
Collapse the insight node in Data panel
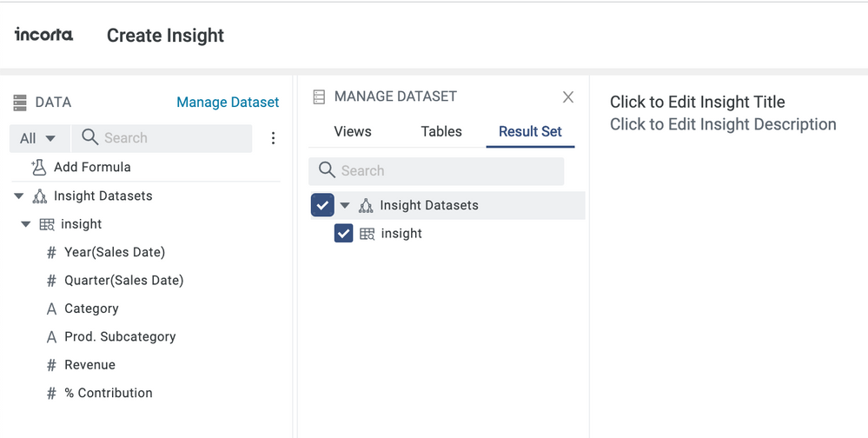click(x=25, y=224)
